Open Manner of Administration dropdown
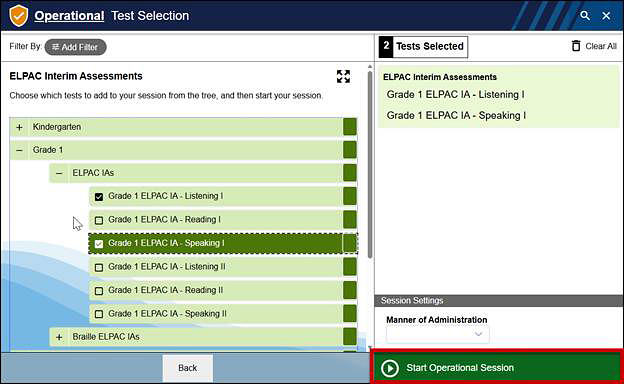624x384 pixels. click(437, 334)
